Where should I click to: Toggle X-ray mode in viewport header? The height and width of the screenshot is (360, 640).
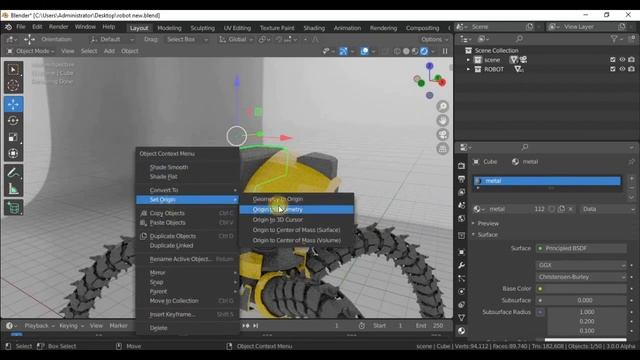tap(385, 51)
